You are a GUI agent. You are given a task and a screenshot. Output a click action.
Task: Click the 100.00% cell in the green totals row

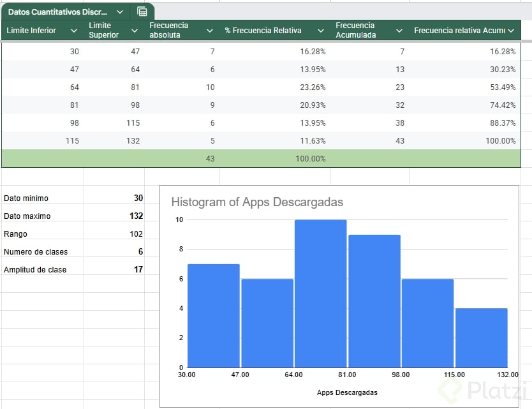310,159
